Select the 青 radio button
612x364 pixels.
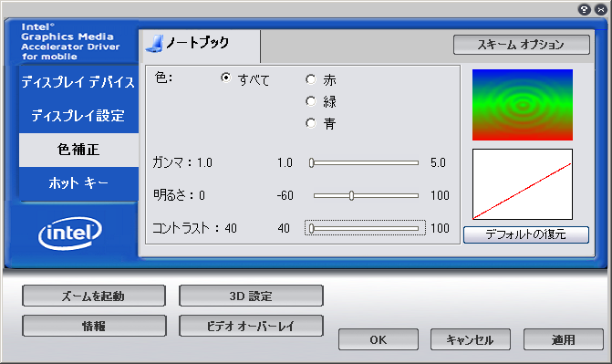(311, 123)
